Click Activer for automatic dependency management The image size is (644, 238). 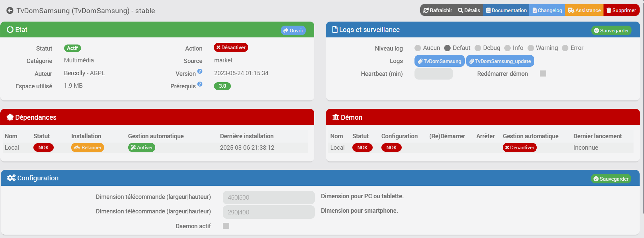pyautogui.click(x=141, y=147)
